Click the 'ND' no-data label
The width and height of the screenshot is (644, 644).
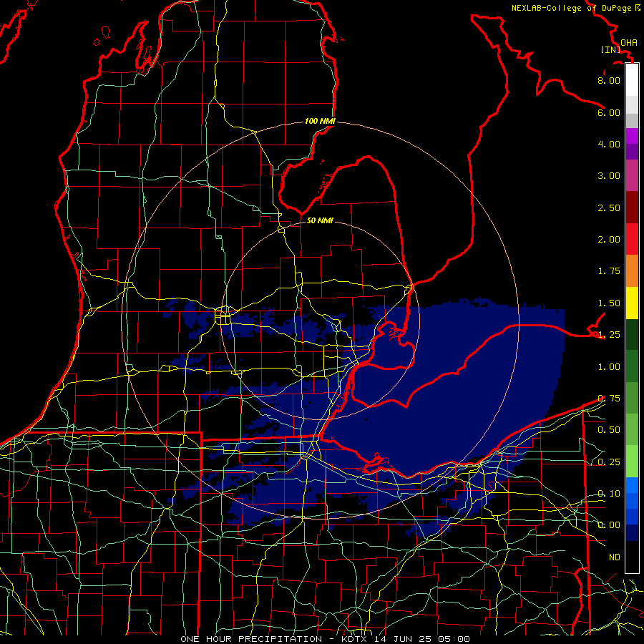tap(615, 557)
